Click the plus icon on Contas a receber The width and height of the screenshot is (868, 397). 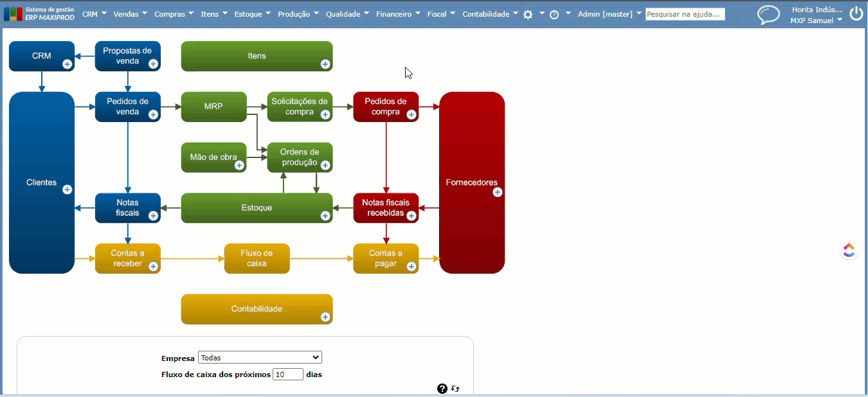153,266
